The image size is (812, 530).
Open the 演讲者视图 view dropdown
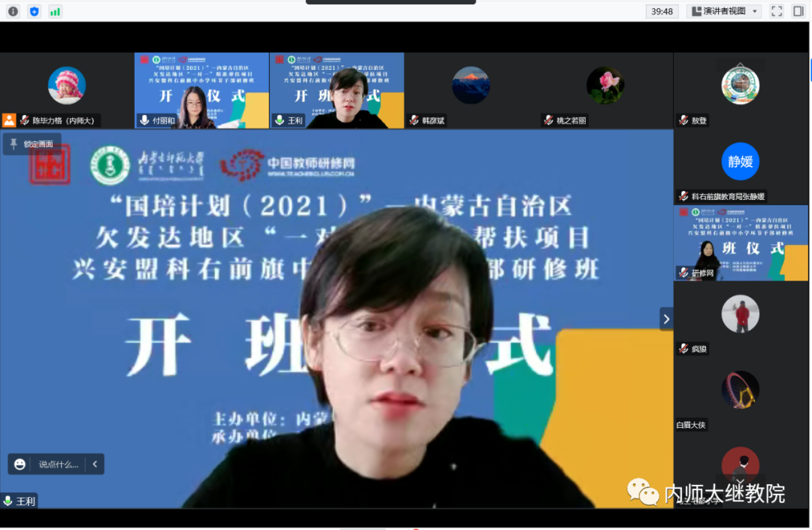[723, 11]
